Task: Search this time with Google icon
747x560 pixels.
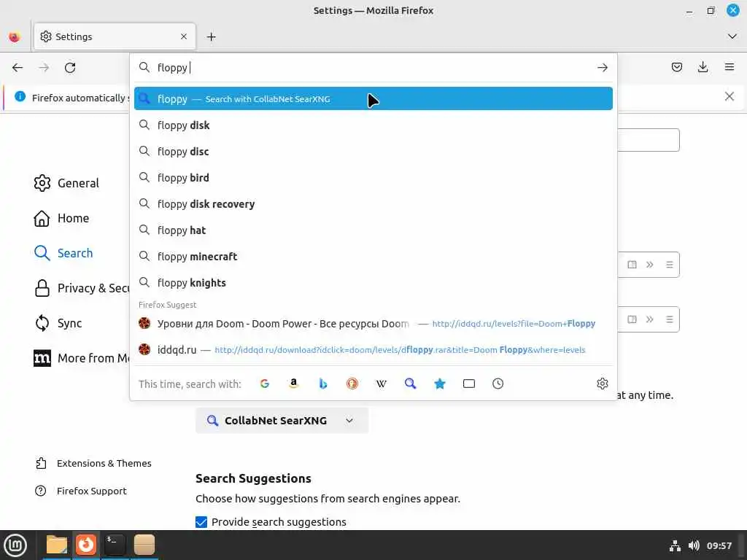Action: pos(264,384)
